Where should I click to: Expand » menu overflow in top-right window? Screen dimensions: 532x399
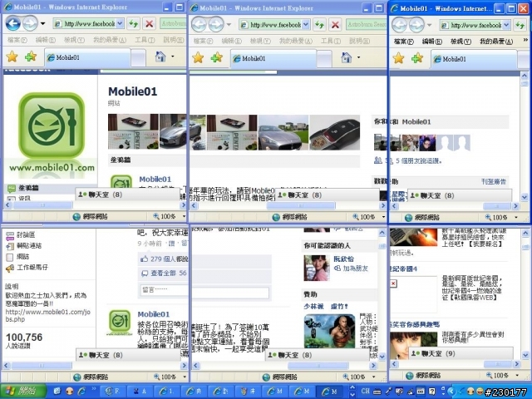[525, 42]
